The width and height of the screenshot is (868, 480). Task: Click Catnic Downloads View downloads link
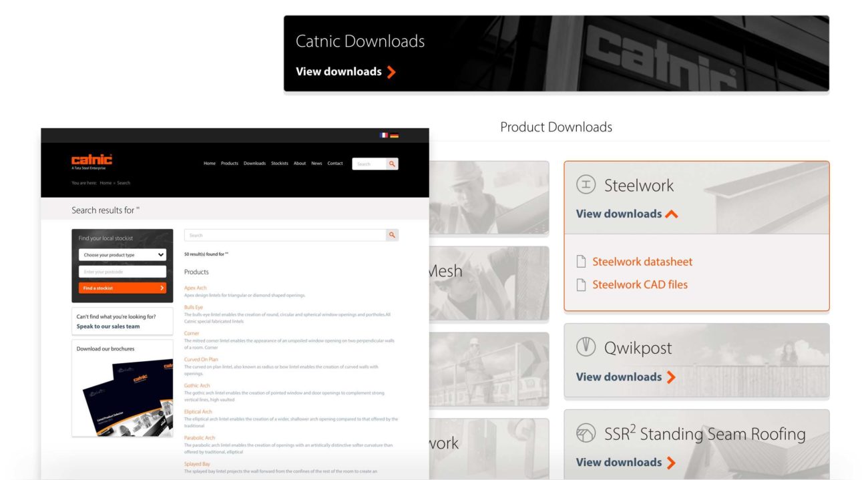point(339,71)
